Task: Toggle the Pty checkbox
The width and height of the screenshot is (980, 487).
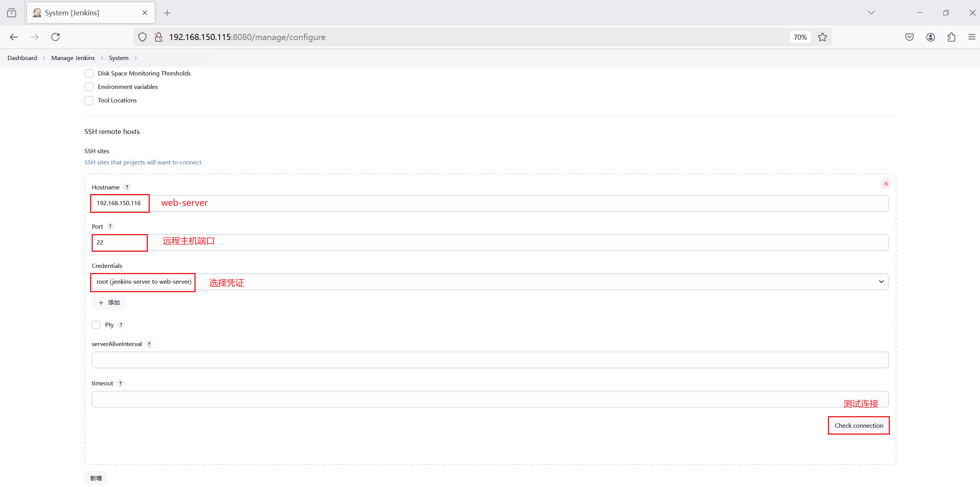Action: coord(96,325)
